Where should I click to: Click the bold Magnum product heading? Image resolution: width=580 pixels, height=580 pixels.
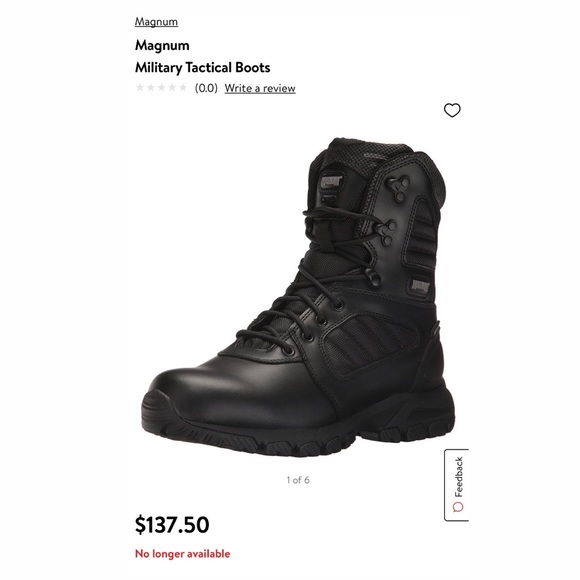pyautogui.click(x=162, y=45)
